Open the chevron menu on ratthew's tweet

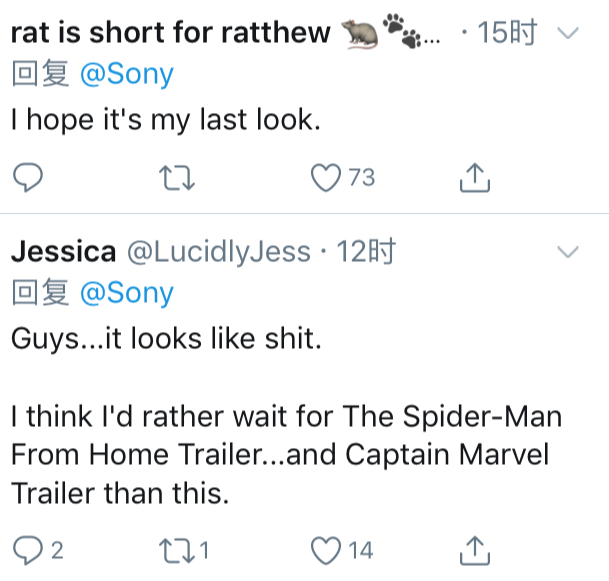click(x=568, y=33)
